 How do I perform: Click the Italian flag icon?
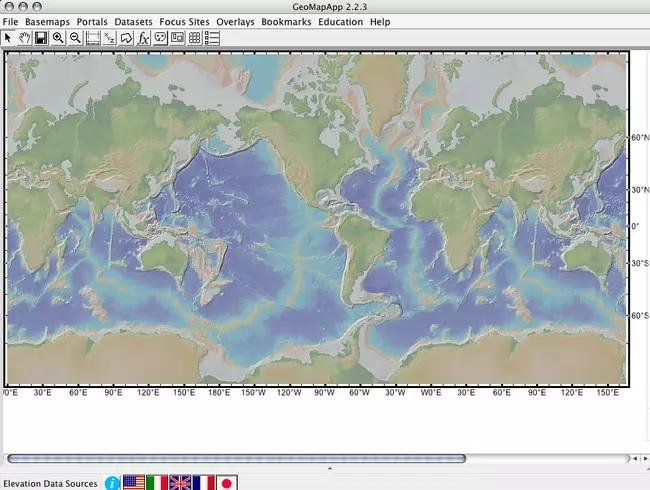click(157, 483)
